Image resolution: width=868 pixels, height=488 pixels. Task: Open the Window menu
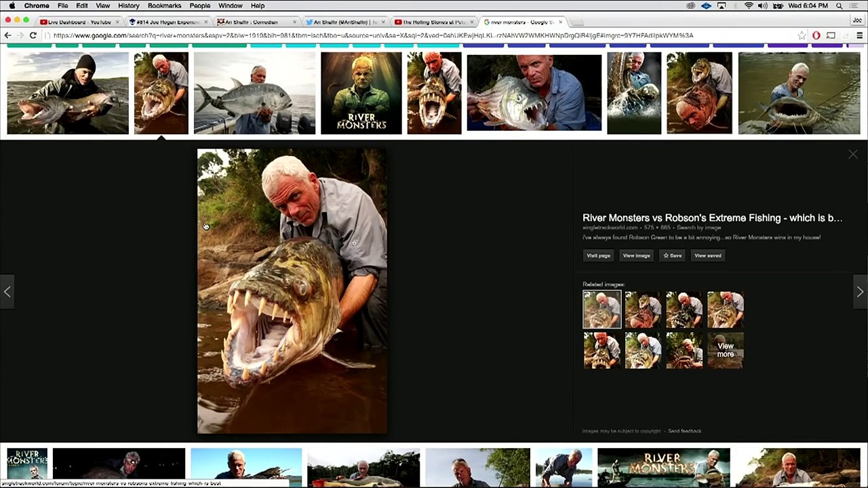coord(231,5)
